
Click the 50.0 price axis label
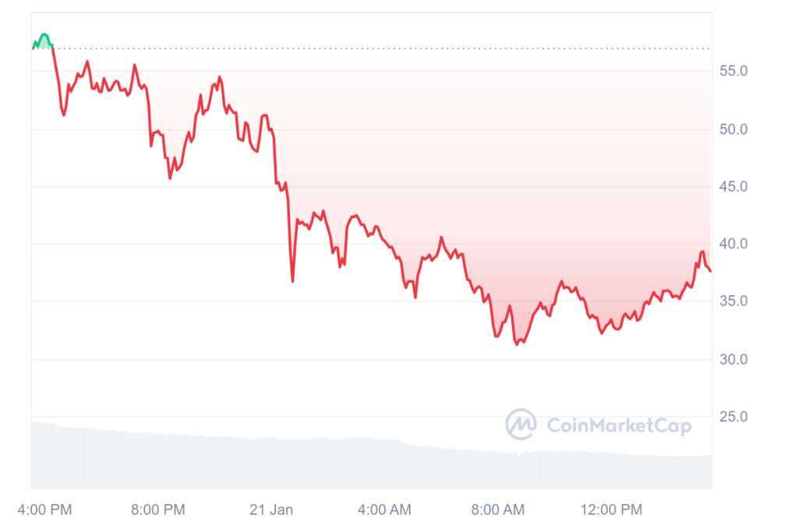733,129
